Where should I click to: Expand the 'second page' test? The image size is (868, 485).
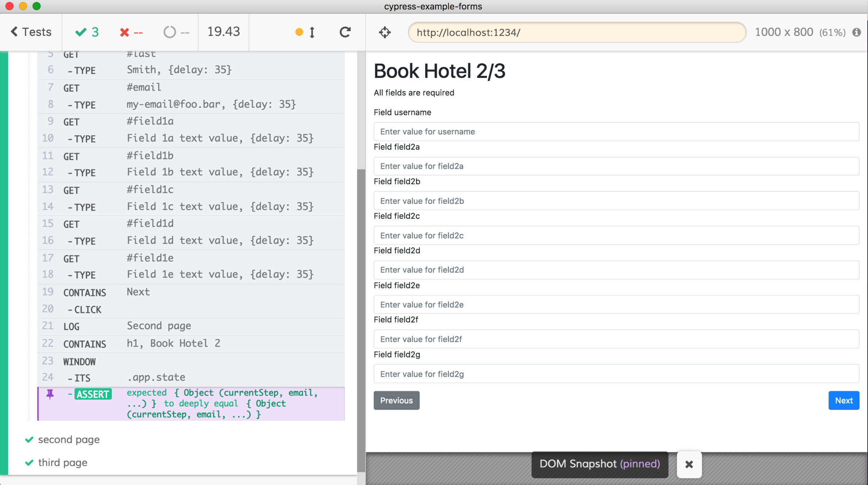click(69, 439)
